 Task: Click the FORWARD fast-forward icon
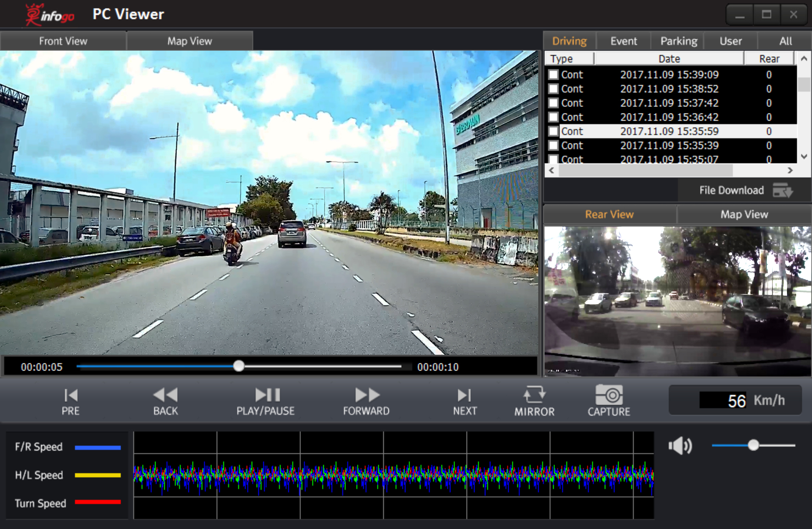[367, 395]
